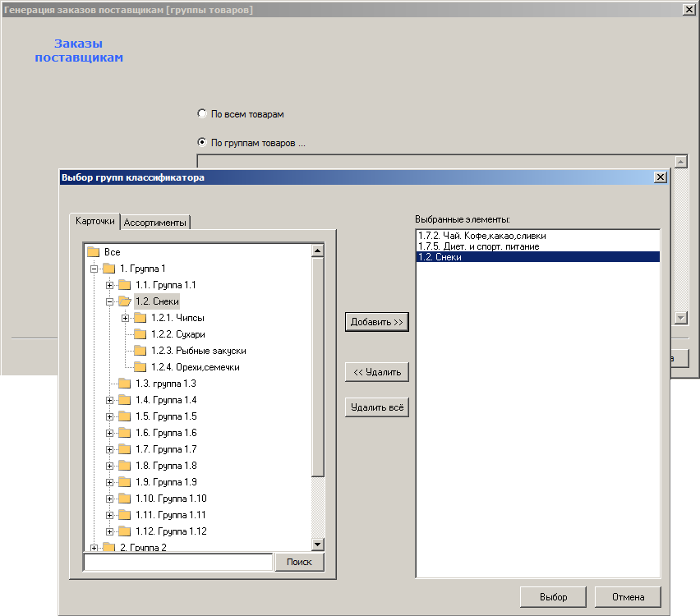Close the 'Выбор групп классификатора' dialog
Image resolution: width=700 pixels, height=616 pixels.
(661, 177)
